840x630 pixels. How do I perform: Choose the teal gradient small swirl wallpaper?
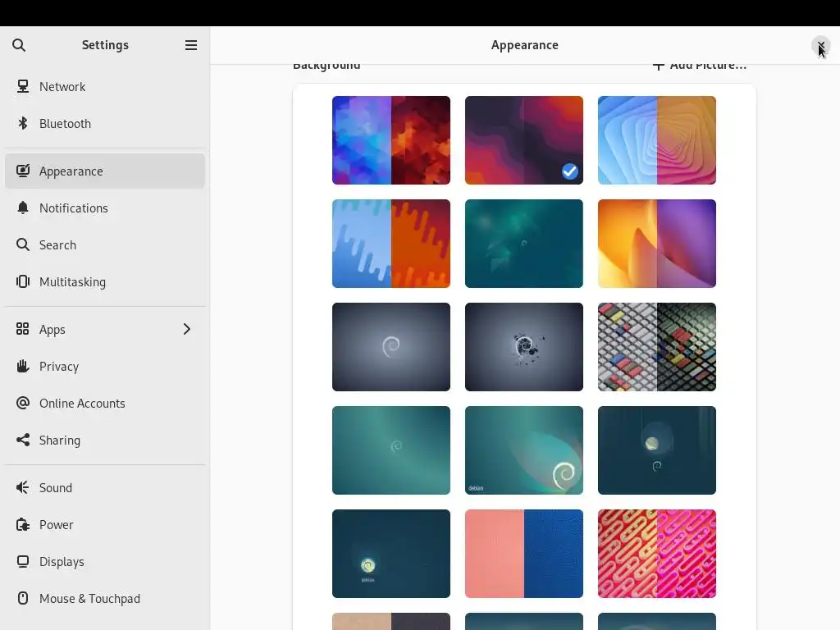(391, 450)
